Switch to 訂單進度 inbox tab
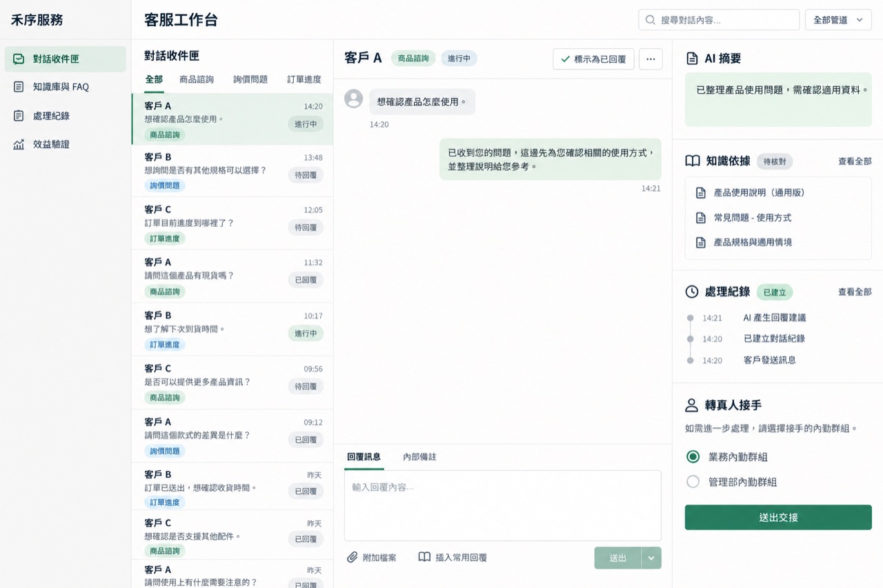 click(x=304, y=79)
